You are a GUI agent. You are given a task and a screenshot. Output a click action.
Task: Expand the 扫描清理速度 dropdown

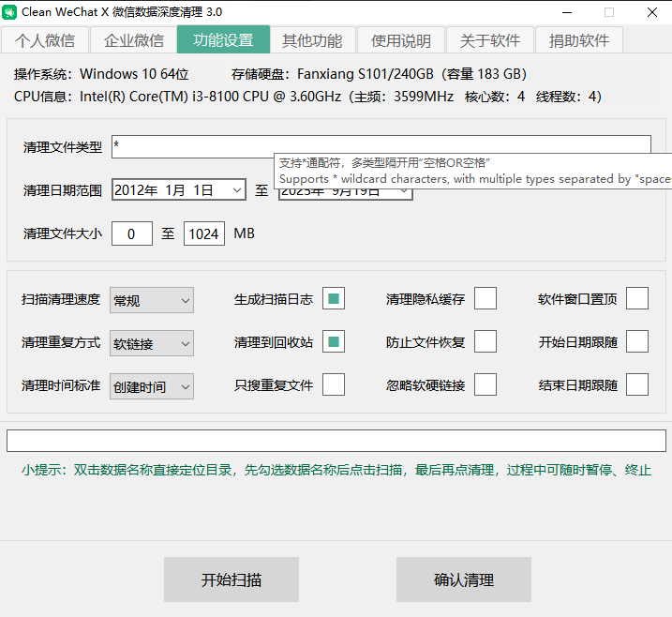(152, 300)
